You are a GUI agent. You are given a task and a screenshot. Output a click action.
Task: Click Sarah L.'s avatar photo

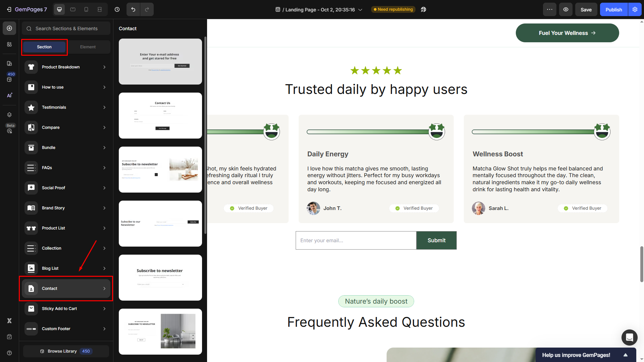(x=479, y=208)
